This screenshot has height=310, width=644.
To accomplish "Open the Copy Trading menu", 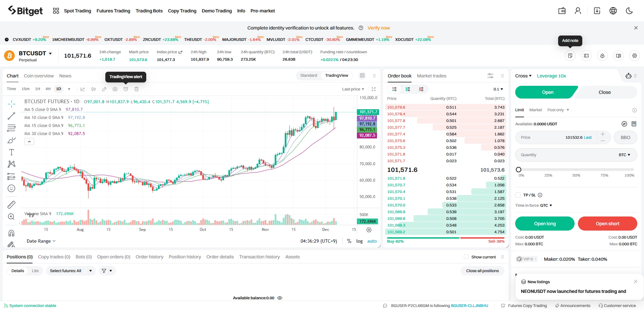I will pyautogui.click(x=182, y=11).
